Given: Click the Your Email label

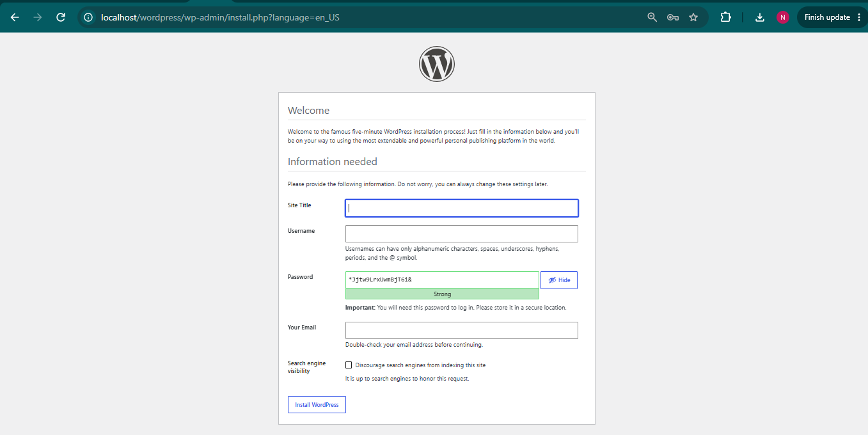Looking at the screenshot, I should 302,328.
